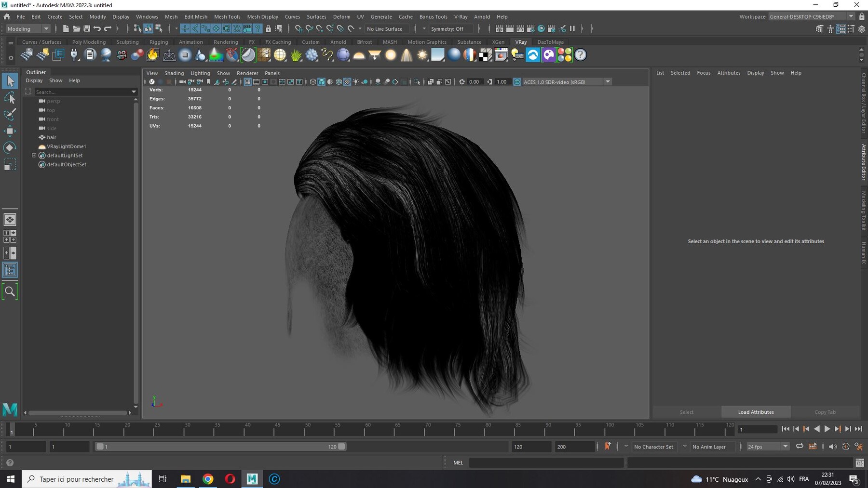Toggle viewport grid display icon

coord(247,82)
